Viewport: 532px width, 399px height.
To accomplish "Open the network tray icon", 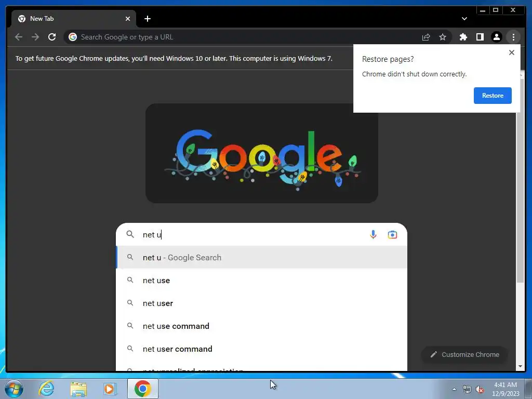I will click(x=467, y=389).
